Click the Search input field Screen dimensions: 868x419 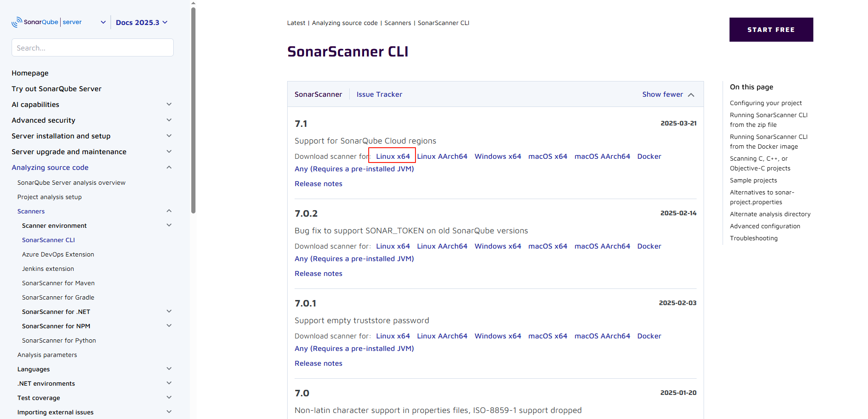(x=93, y=48)
